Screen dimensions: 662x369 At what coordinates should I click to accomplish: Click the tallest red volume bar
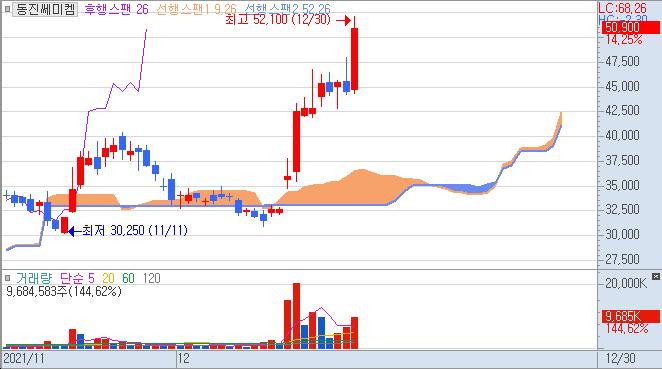[x=296, y=316]
